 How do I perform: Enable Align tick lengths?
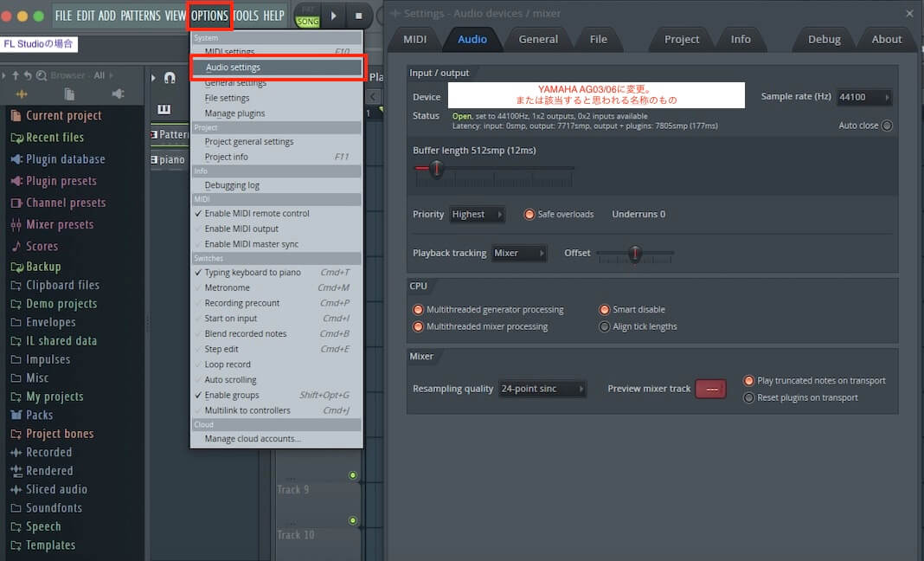tap(604, 326)
